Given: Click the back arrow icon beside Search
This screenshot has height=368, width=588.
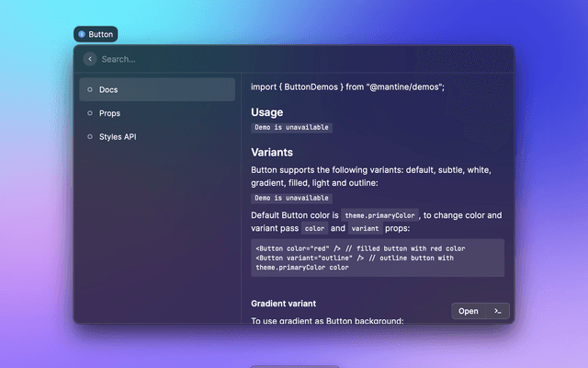Looking at the screenshot, I should tap(89, 59).
